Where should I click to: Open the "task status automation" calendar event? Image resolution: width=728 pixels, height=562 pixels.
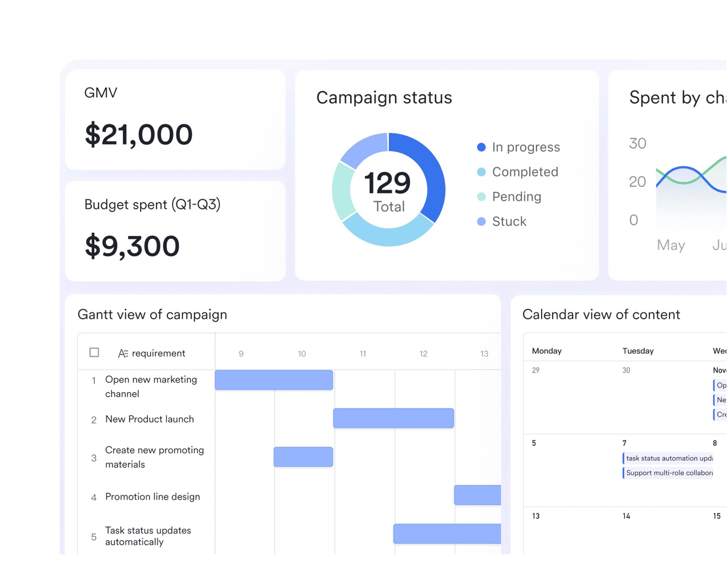coord(668,458)
